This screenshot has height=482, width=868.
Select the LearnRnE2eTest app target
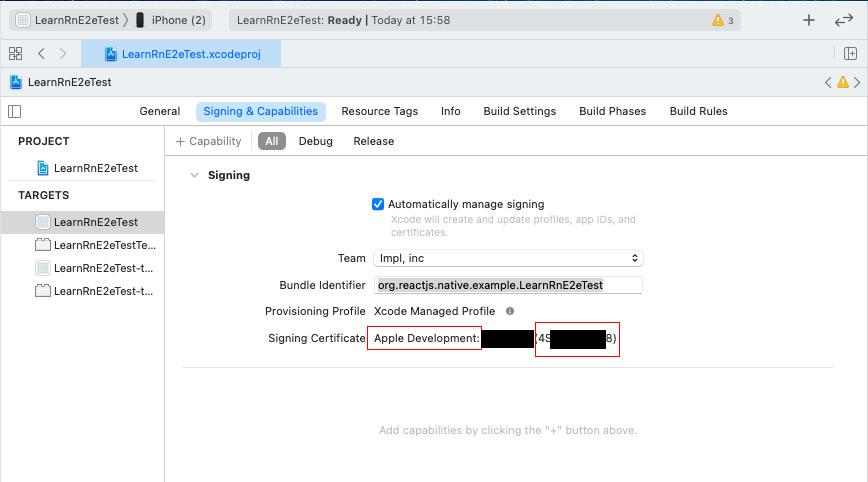tap(83, 222)
